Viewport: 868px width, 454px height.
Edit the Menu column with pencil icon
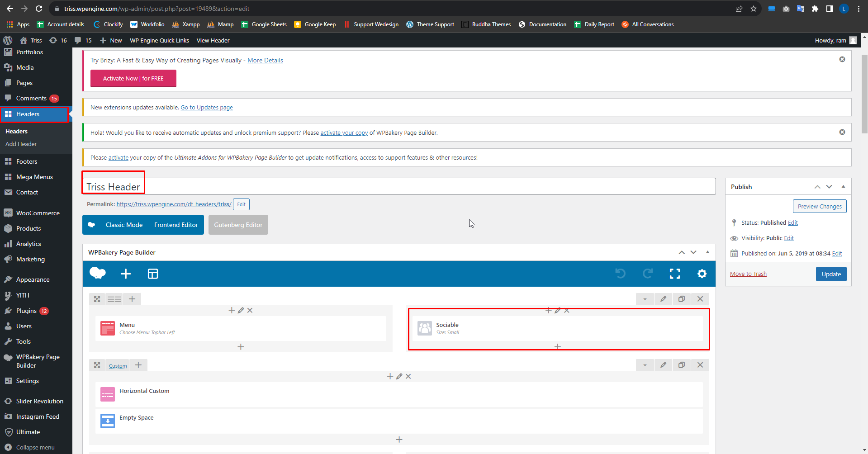[x=241, y=310]
